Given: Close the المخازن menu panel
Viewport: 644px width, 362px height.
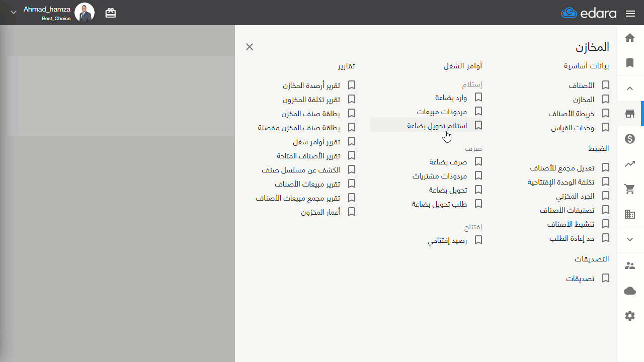Looking at the screenshot, I should tap(250, 47).
